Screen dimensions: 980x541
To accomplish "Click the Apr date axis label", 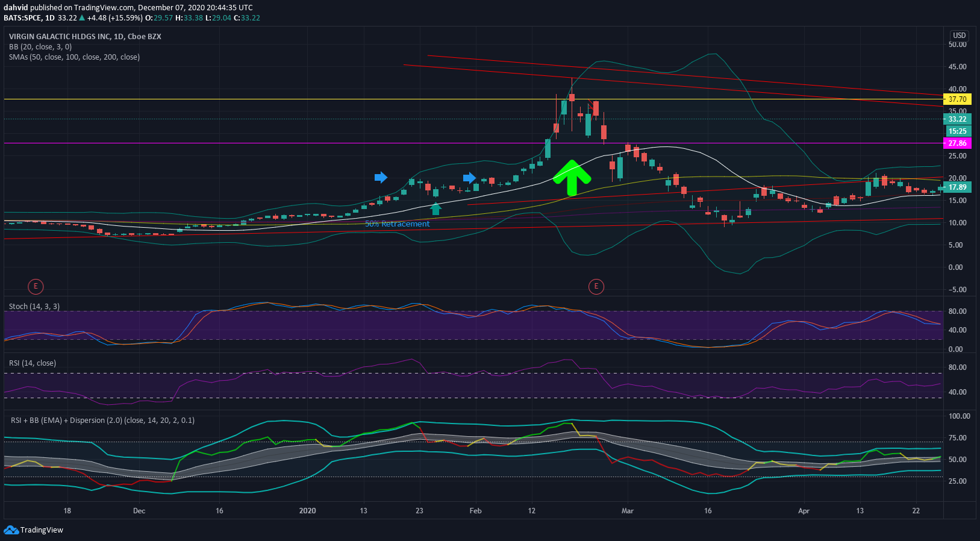I will tap(804, 511).
